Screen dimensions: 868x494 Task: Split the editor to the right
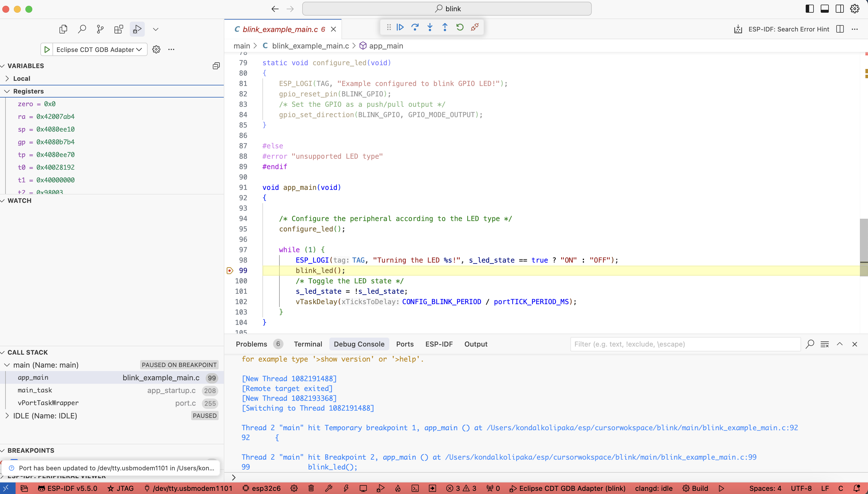click(x=840, y=29)
